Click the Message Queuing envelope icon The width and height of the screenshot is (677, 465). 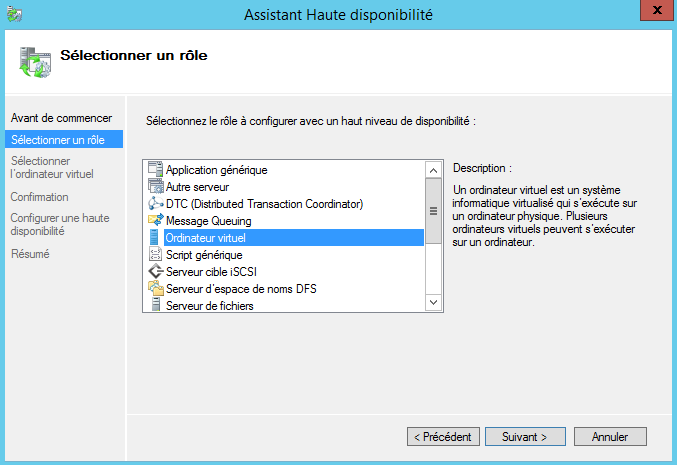tap(155, 221)
